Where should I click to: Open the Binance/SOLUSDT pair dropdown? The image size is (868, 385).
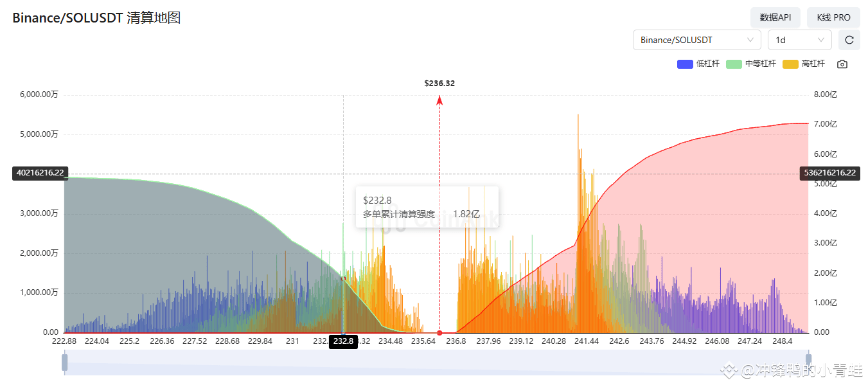[x=696, y=40]
